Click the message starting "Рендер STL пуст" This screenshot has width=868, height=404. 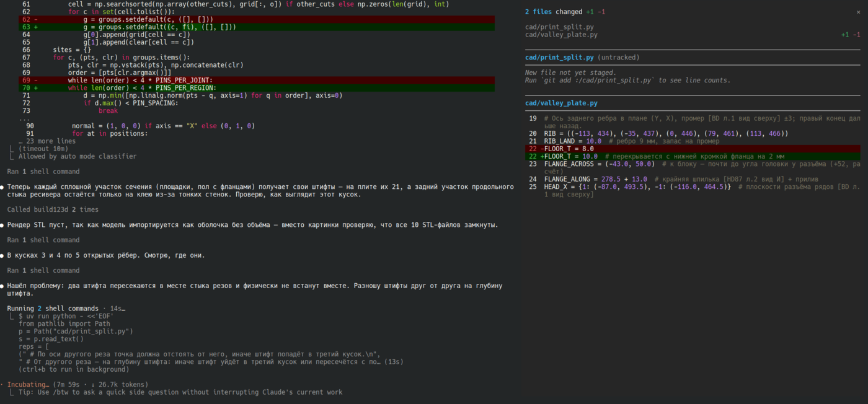coord(252,225)
